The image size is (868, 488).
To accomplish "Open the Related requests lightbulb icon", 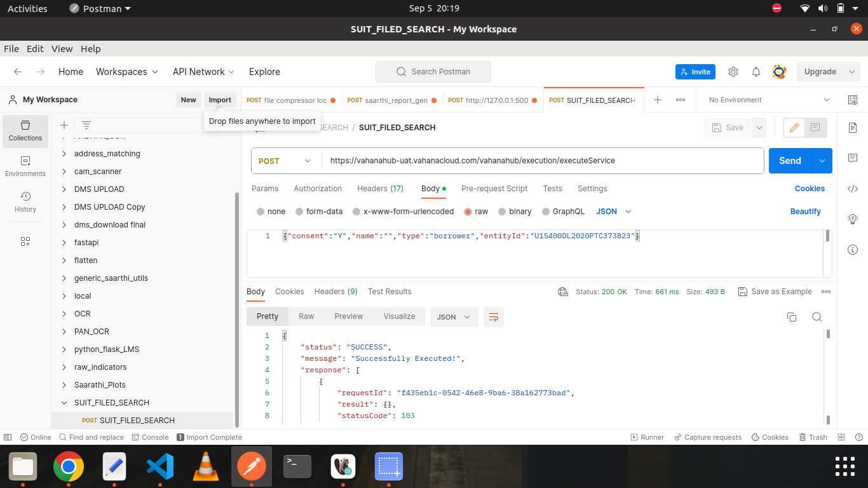I will coord(853,219).
